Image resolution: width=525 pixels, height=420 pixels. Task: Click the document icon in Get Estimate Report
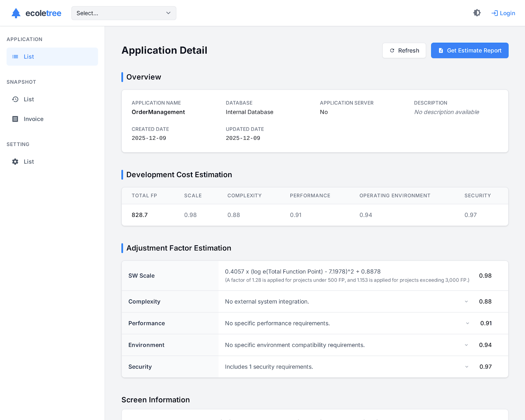pyautogui.click(x=441, y=51)
